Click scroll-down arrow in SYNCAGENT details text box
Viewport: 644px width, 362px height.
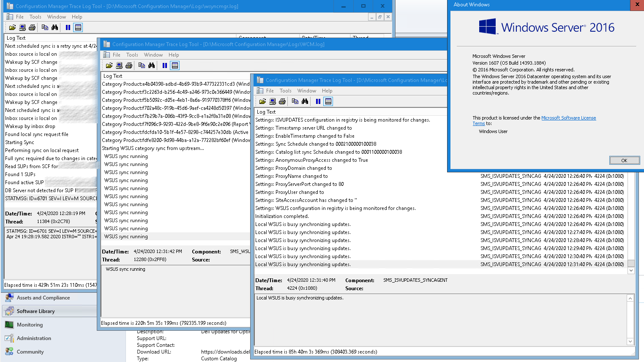(630, 341)
